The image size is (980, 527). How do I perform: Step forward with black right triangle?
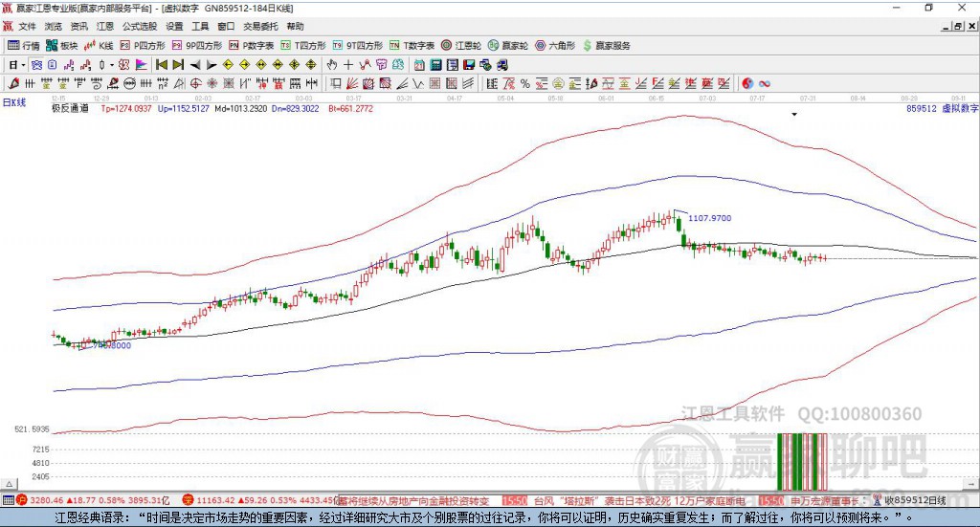coord(212,65)
